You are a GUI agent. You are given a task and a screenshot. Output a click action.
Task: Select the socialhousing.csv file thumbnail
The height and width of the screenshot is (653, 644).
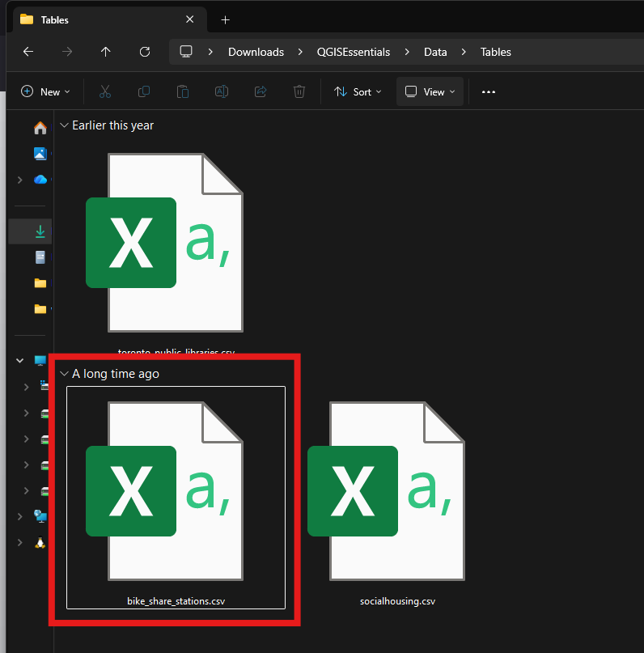(x=386, y=491)
